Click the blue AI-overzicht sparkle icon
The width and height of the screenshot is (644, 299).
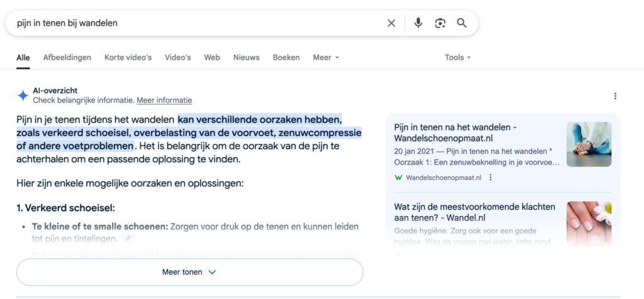pos(23,95)
